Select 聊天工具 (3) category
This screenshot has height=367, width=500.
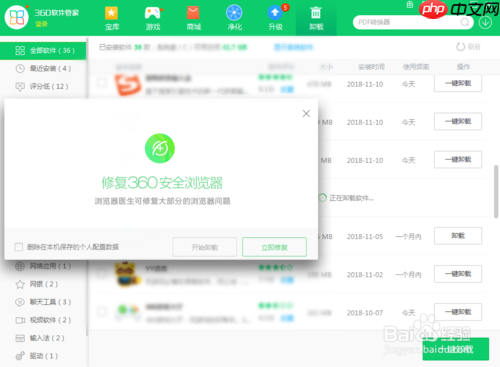click(43, 302)
